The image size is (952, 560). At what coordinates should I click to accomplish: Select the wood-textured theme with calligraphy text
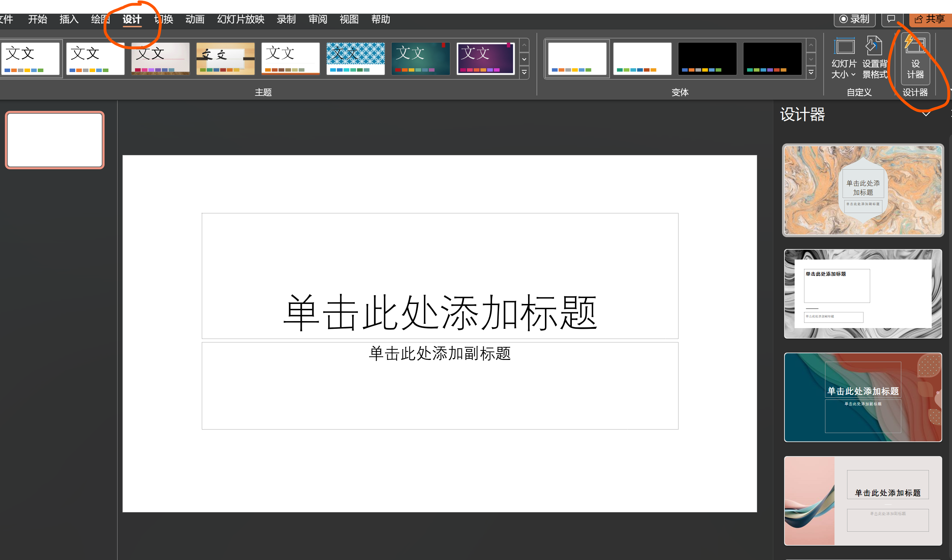(225, 58)
